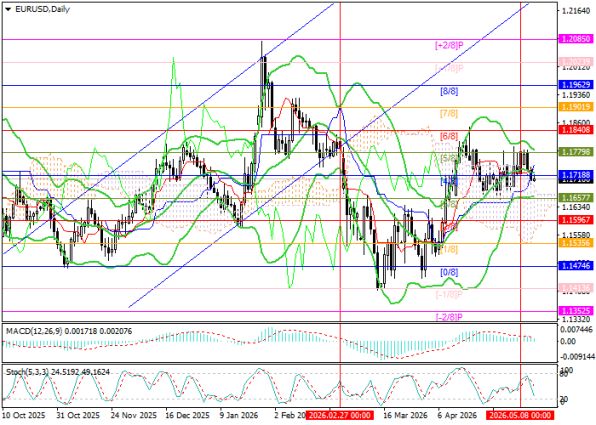Click the 1.19360 scale value
The image size is (596, 425).
point(577,94)
